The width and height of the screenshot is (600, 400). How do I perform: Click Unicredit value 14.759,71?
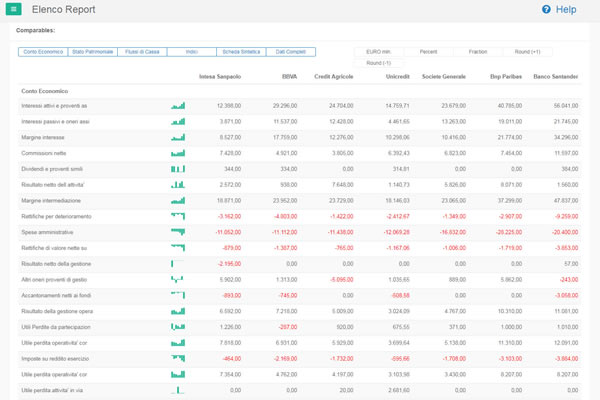point(397,106)
